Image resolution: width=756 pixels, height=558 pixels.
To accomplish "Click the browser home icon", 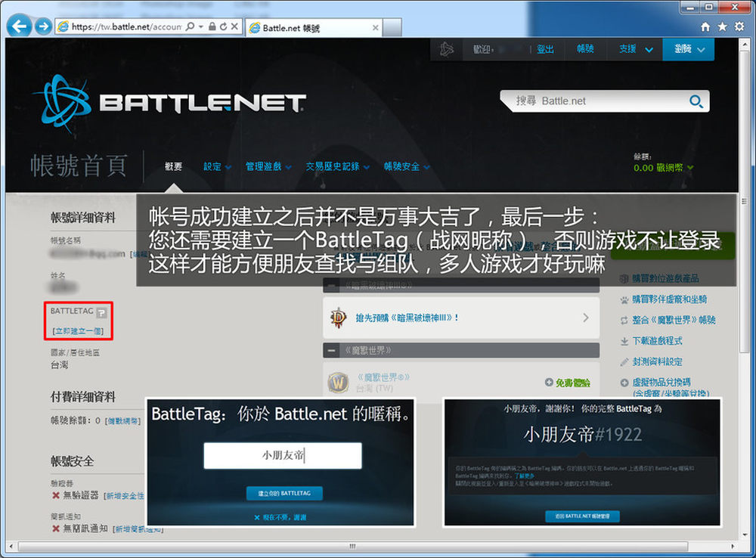I will tap(705, 26).
